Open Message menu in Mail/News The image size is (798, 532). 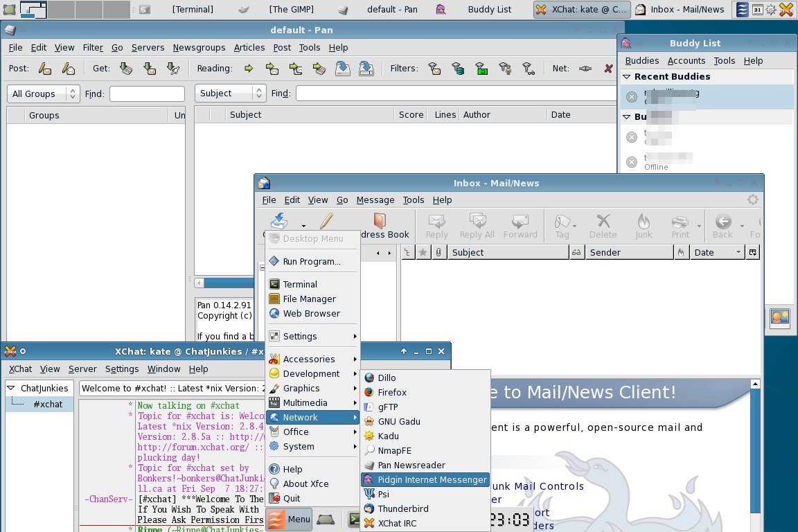(375, 200)
